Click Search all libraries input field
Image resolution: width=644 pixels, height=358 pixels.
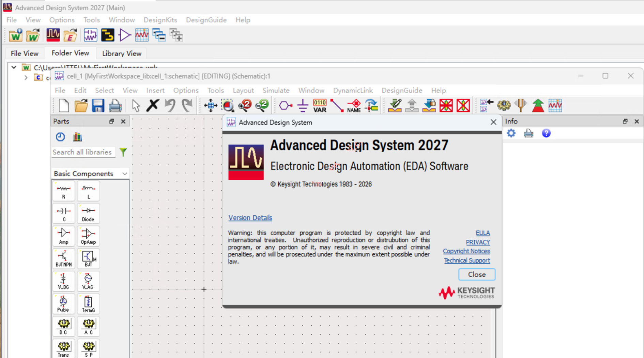pyautogui.click(x=83, y=152)
